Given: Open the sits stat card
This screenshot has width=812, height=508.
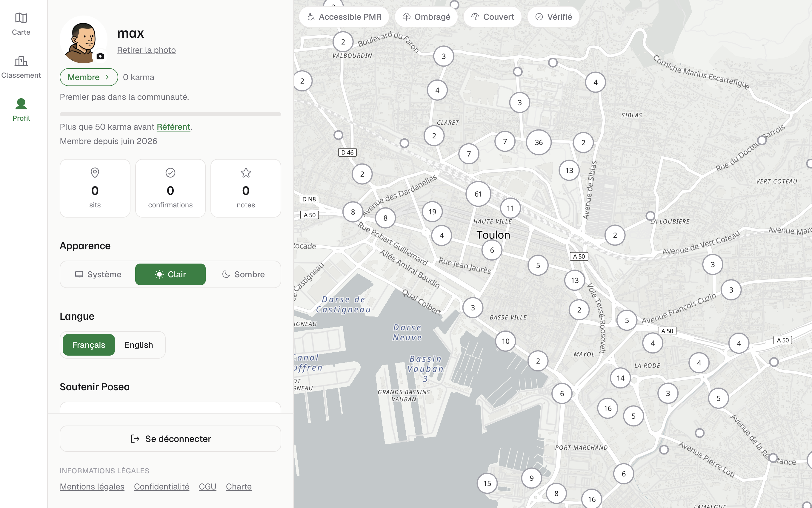Looking at the screenshot, I should point(95,188).
